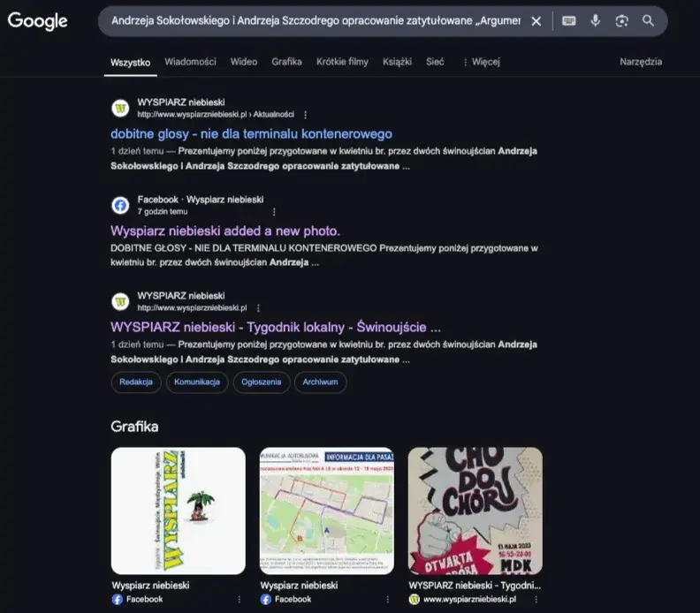Click the Redakcja sitelink chip

tap(136, 382)
